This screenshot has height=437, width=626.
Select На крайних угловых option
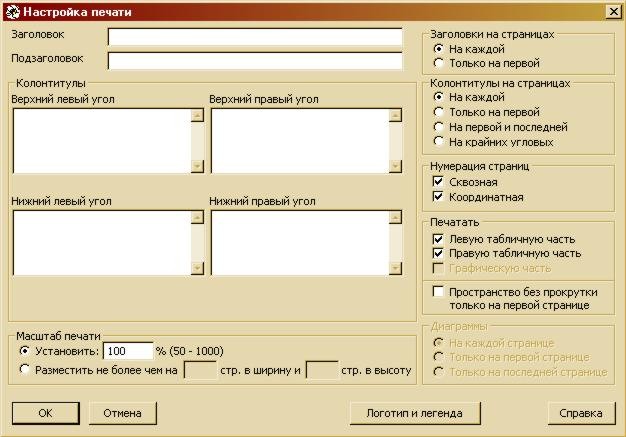(x=438, y=142)
